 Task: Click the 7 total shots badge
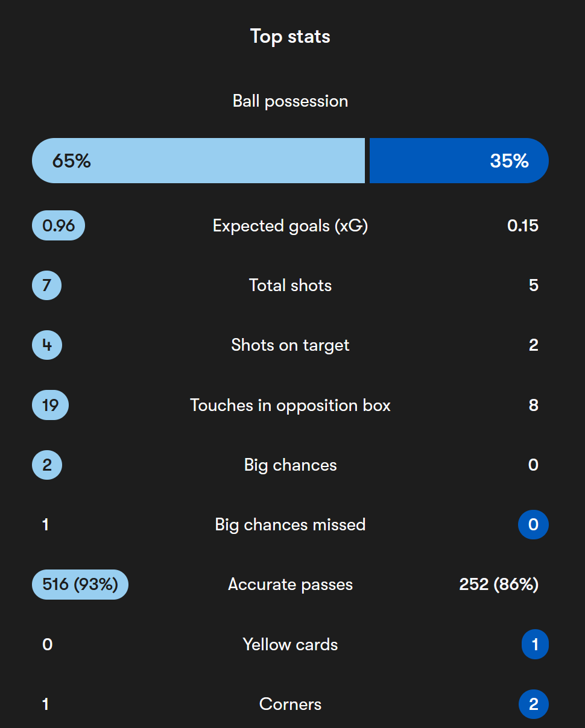47,285
